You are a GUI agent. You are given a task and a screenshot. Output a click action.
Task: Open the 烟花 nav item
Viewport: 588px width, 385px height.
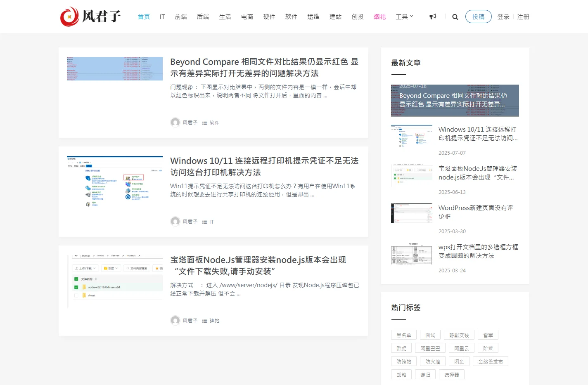(x=379, y=17)
